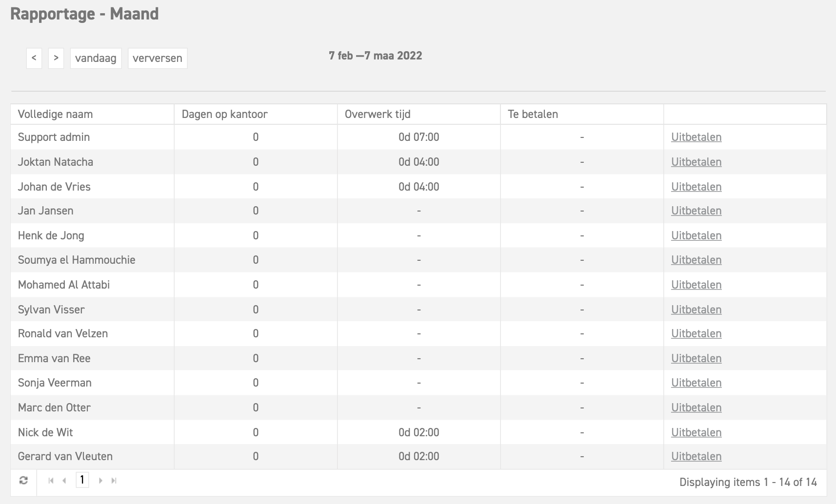This screenshot has height=504, width=836.
Task: Open Uitbetalen for Gerard van Vleuten
Action: pyautogui.click(x=696, y=456)
